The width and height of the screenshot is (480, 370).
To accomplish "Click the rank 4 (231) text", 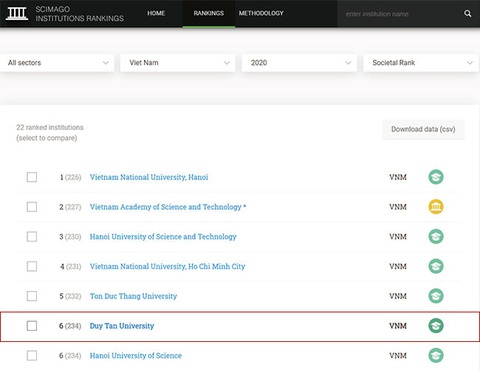I will point(71,266).
